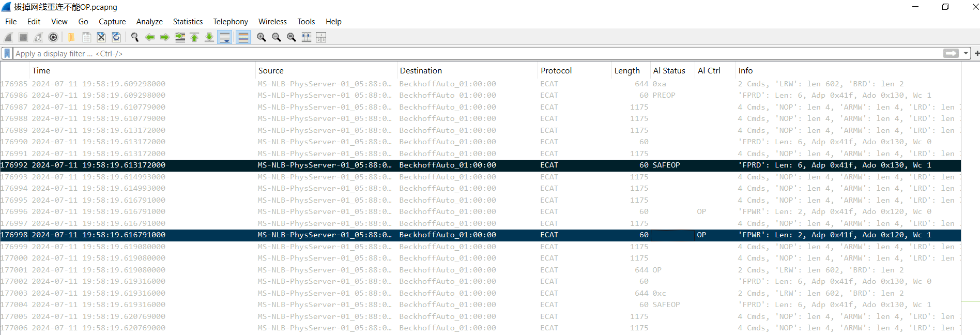The height and width of the screenshot is (335, 980).
Task: Start a new packet capture
Action: (8, 37)
